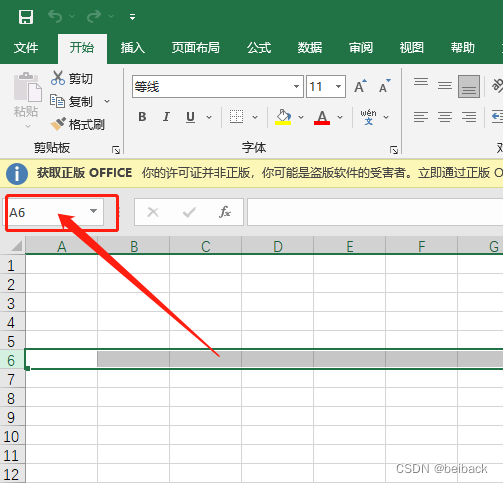Apply the red font color A
Screen dimensions: 503x483
(x=322, y=117)
